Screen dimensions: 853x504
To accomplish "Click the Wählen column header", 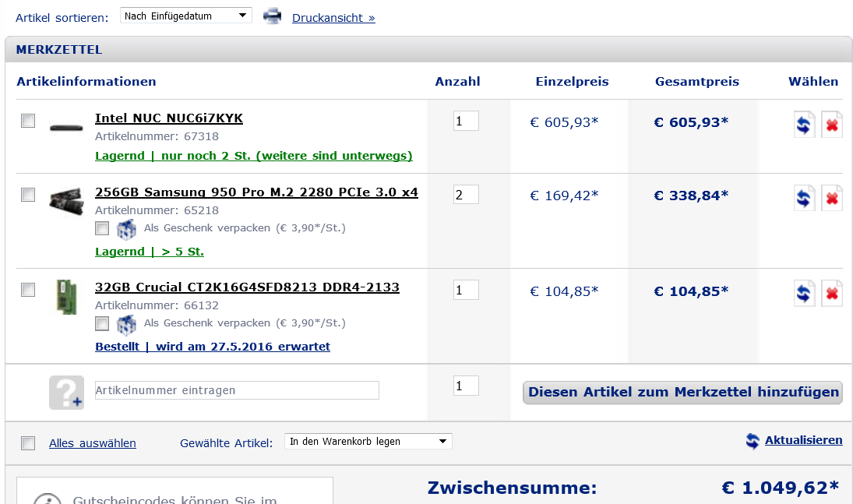I will [813, 82].
